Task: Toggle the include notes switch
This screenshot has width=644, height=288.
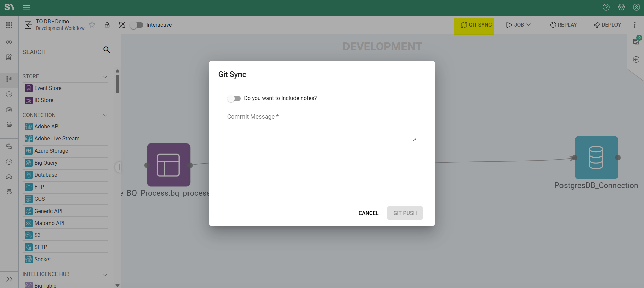Action: (234, 98)
